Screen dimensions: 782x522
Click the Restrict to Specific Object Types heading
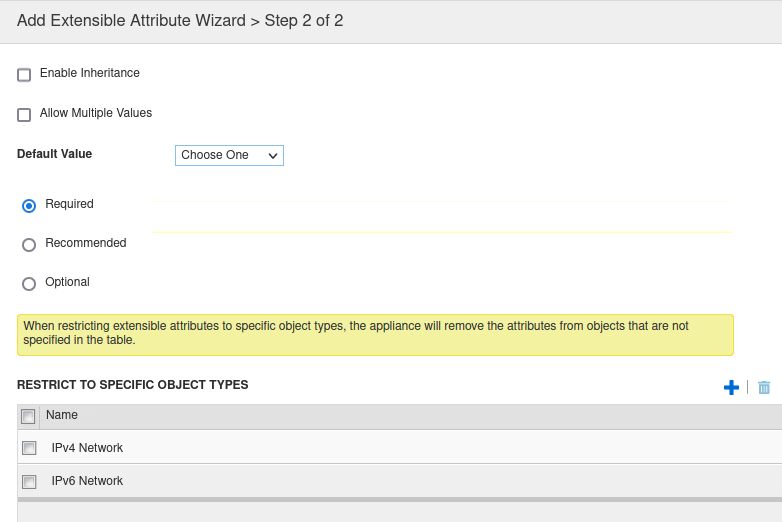(133, 385)
